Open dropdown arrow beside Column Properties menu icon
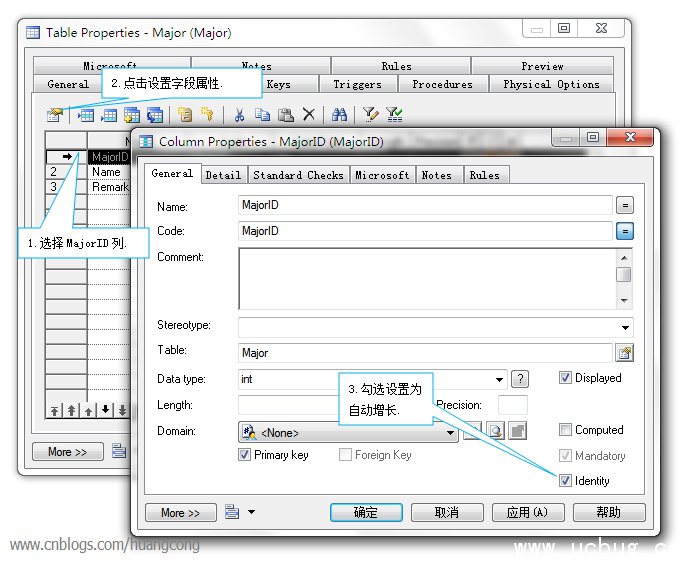Viewport: 684px width, 563px height. [251, 512]
